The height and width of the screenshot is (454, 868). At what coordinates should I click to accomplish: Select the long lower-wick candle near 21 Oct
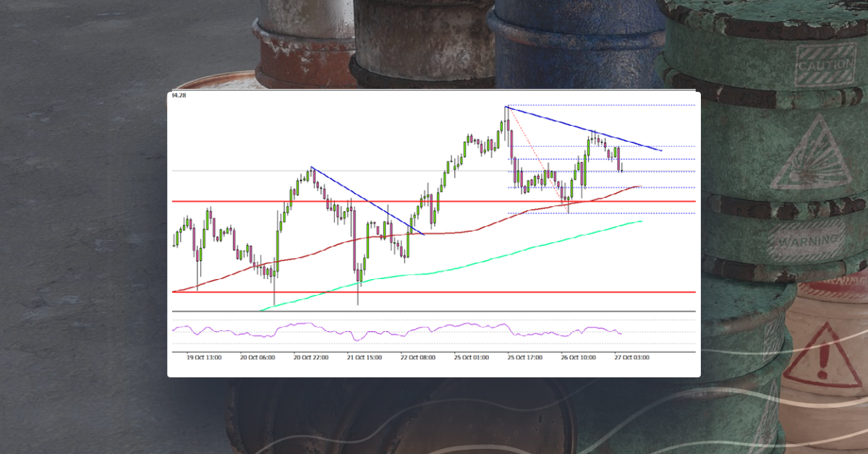pyautogui.click(x=358, y=282)
